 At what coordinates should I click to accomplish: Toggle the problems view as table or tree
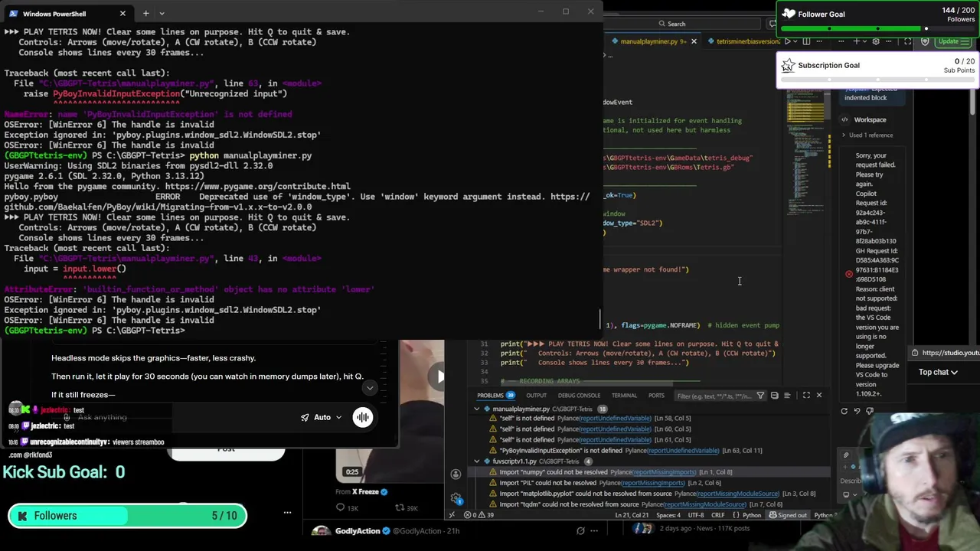[x=787, y=396]
